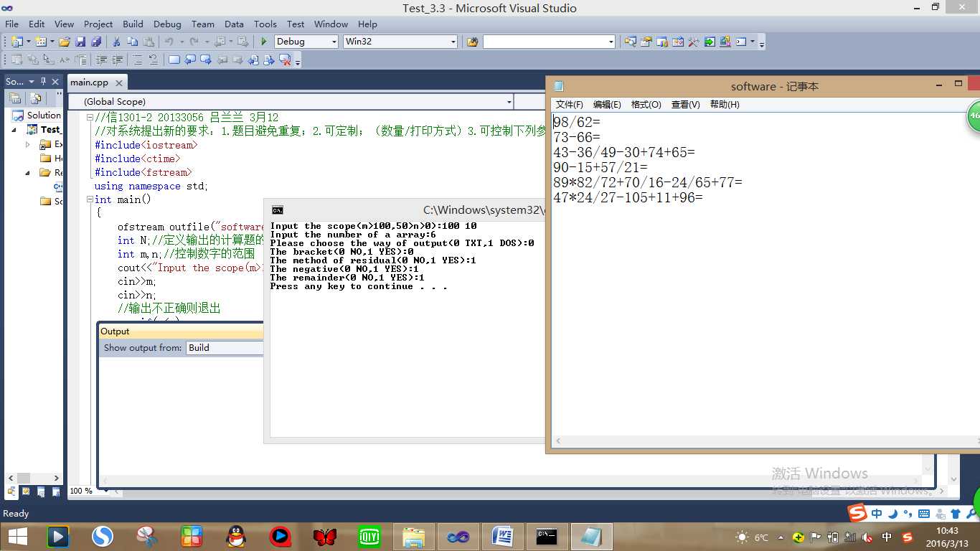Close the Solution Explorer panel
This screenshot has height=551, width=980.
click(55, 82)
